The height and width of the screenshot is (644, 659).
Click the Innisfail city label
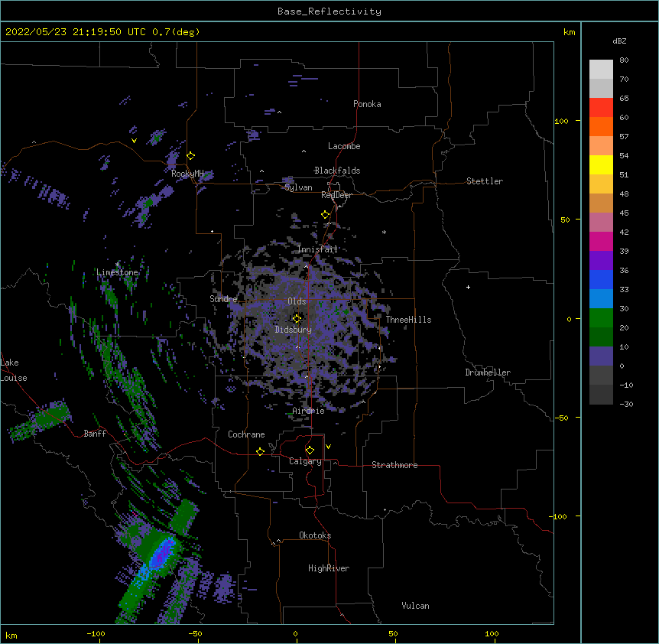pyautogui.click(x=317, y=249)
